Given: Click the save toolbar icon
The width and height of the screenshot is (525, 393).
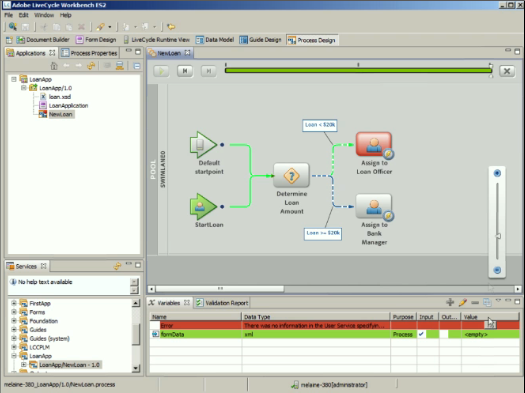Looking at the screenshot, I should click(x=25, y=27).
